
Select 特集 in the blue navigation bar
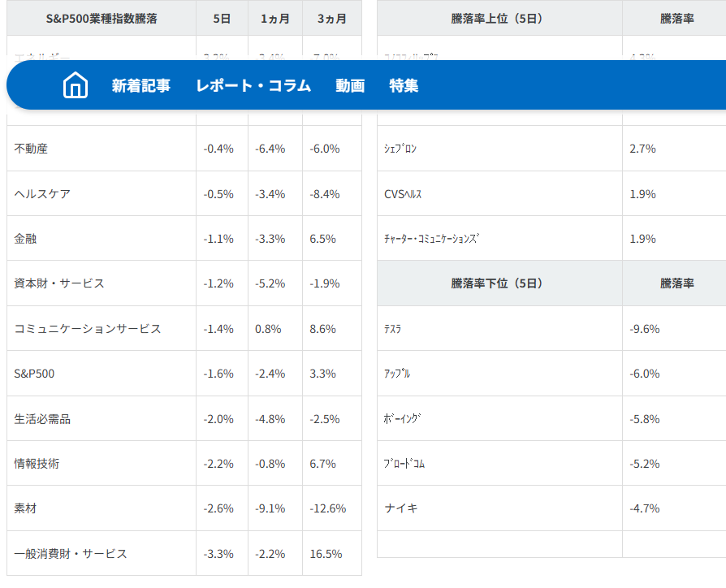404,85
